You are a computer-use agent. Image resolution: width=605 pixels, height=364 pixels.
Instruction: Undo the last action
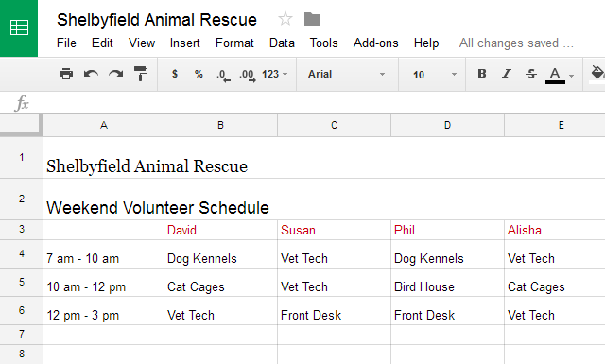[91, 74]
